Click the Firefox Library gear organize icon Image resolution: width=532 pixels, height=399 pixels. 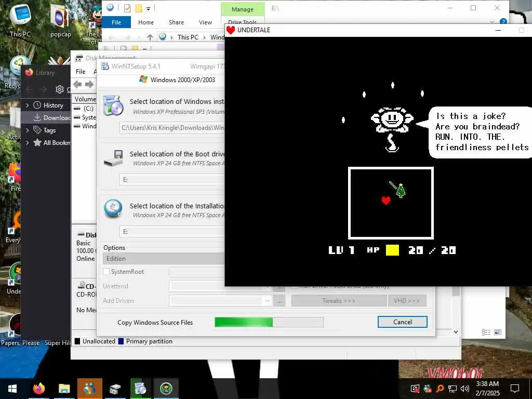point(59,89)
